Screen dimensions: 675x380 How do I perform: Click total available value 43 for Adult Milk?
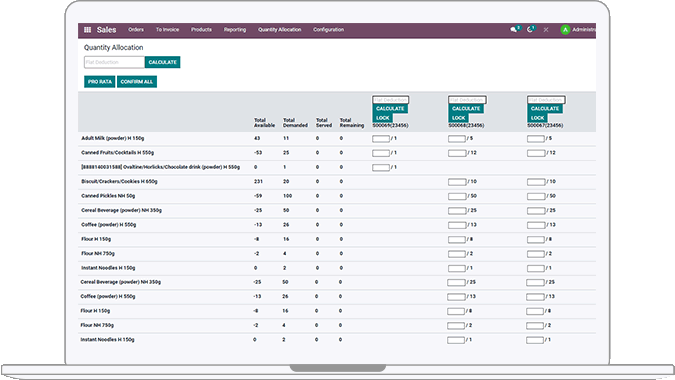pyautogui.click(x=257, y=138)
